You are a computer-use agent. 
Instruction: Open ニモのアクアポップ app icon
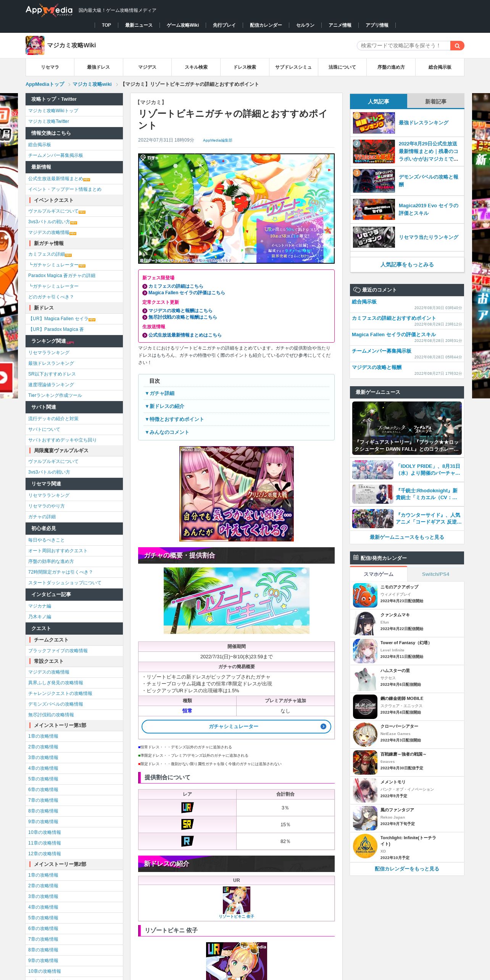coord(365,595)
